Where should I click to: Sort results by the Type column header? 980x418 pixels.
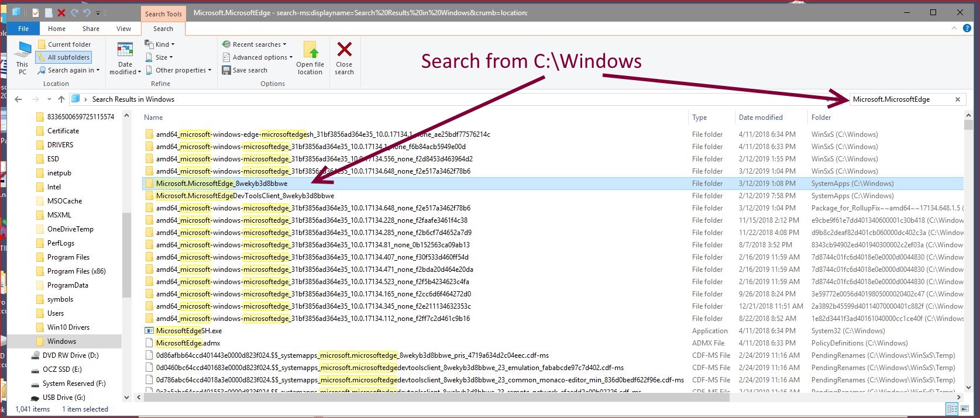click(699, 118)
